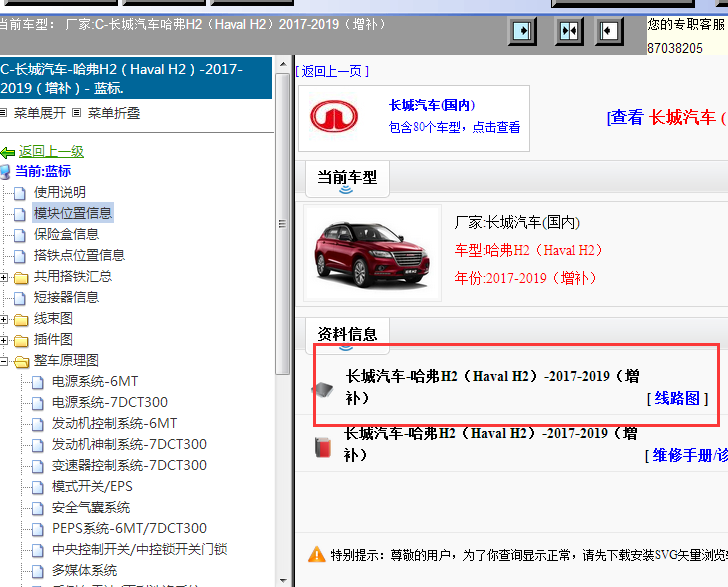Click the 返回上一页 link
Screen dimensions: 728x587
tap(332, 71)
